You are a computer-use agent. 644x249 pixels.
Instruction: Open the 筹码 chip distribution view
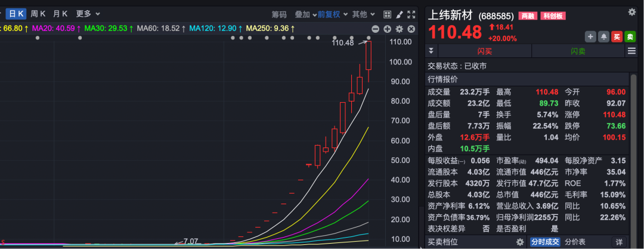pyautogui.click(x=279, y=14)
